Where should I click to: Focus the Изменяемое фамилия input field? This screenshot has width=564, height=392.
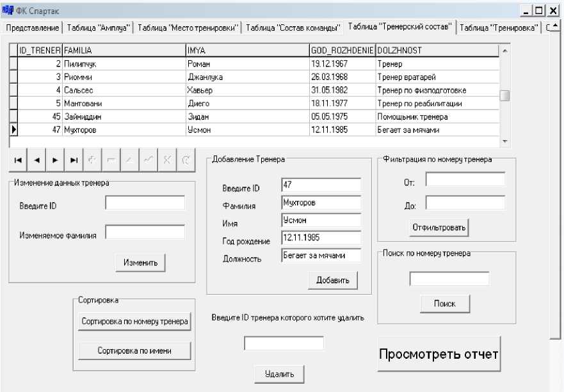click(x=145, y=231)
